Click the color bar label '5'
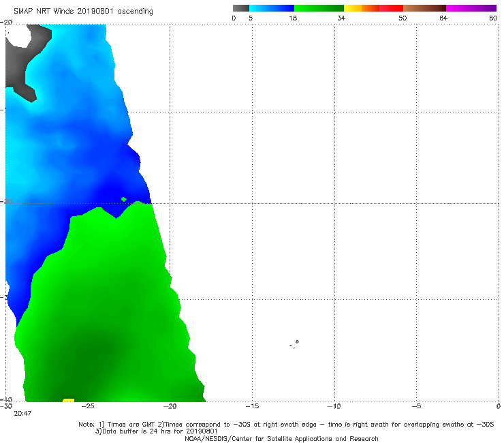This screenshot has height=443, width=504. pos(251,18)
